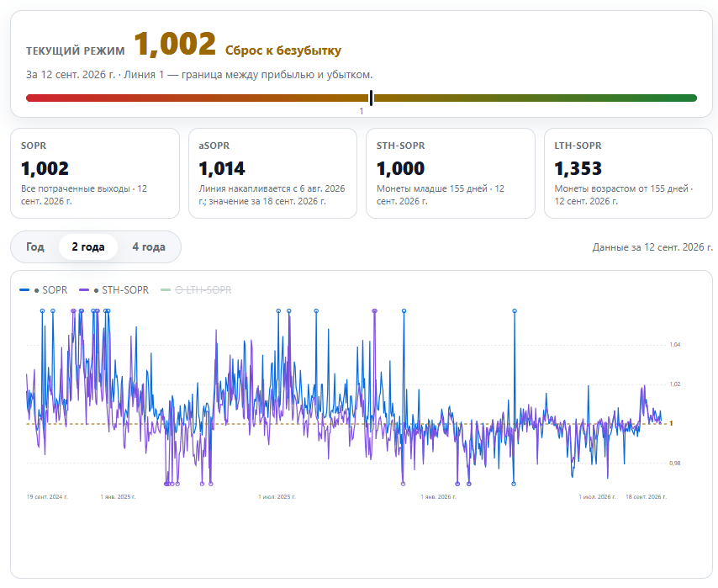Click the black marker on the regime gauge
Image resolution: width=718 pixels, height=588 pixels.
[x=371, y=98]
